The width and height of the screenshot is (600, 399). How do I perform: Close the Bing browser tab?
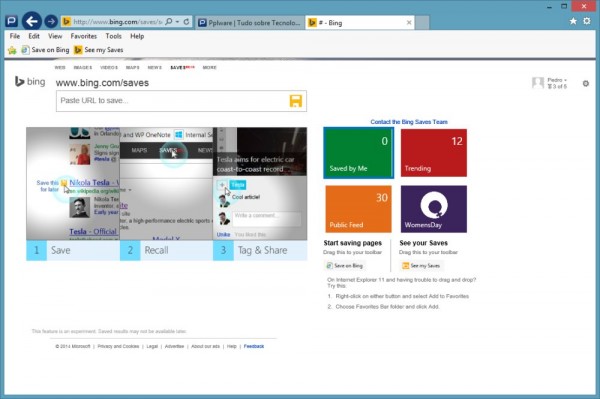pos(409,23)
